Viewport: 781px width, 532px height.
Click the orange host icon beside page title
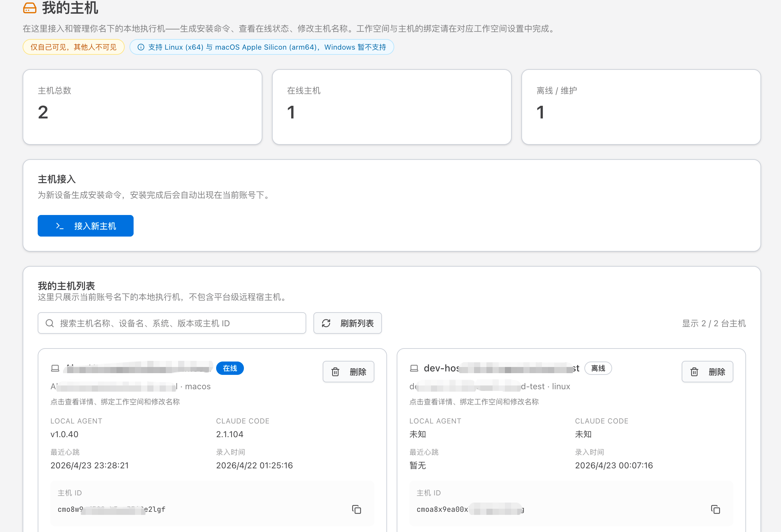coord(30,8)
